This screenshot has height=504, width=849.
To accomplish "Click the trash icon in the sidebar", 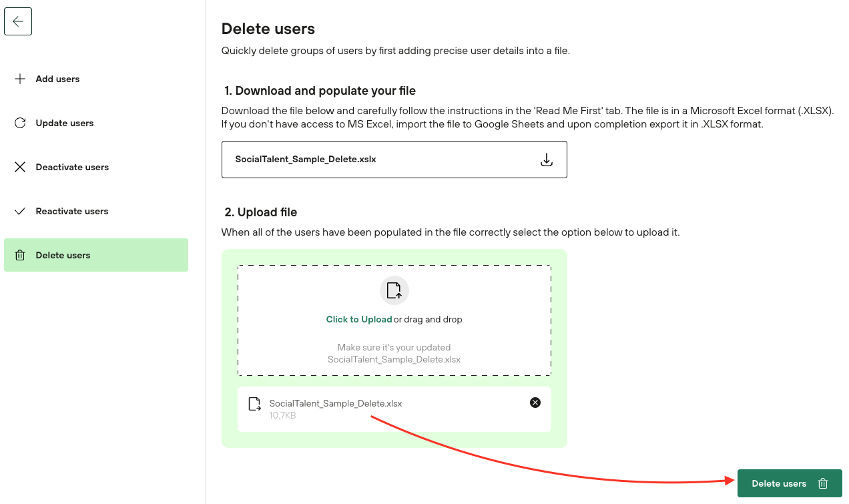I will click(20, 255).
